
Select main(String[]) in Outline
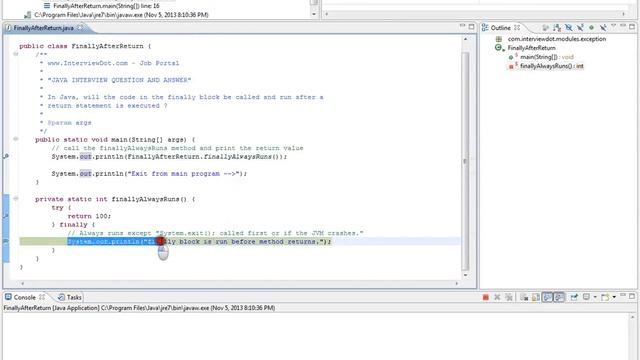tap(547, 57)
